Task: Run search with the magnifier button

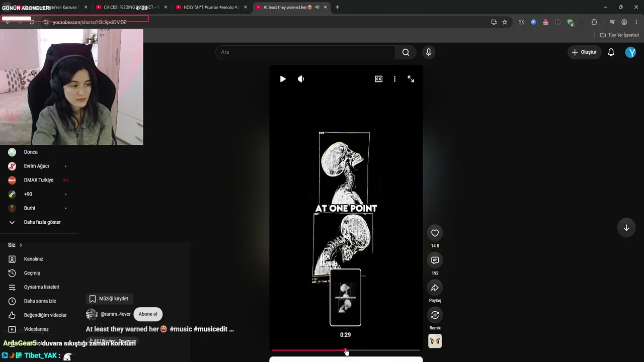Action: [x=406, y=52]
